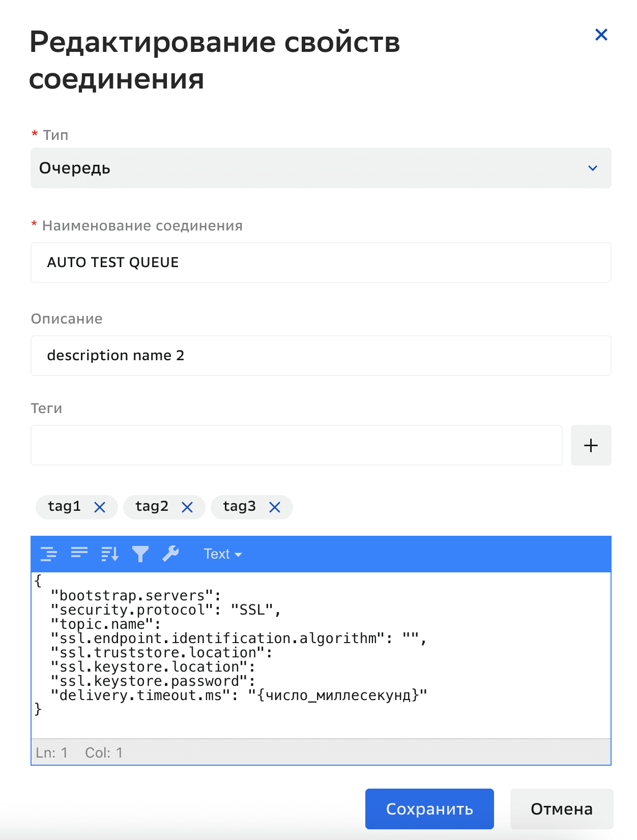The height and width of the screenshot is (840, 637).
Task: Open the Text mode dropdown in editor toolbar
Action: (222, 554)
